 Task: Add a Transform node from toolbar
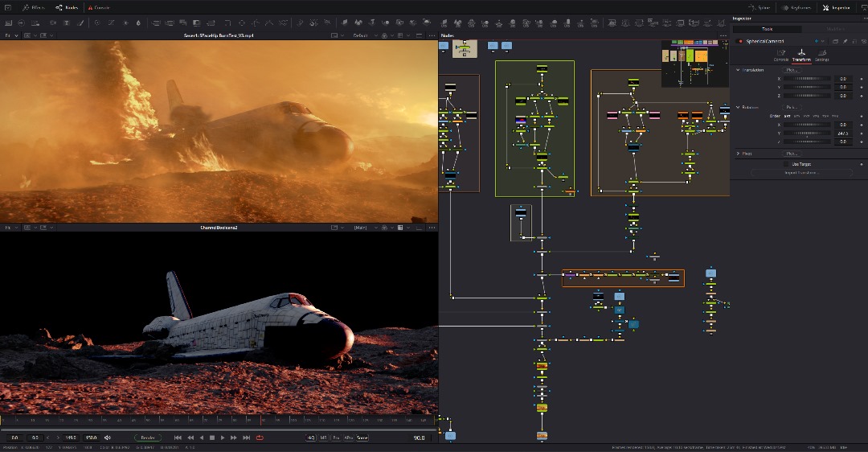pyautogui.click(x=211, y=23)
